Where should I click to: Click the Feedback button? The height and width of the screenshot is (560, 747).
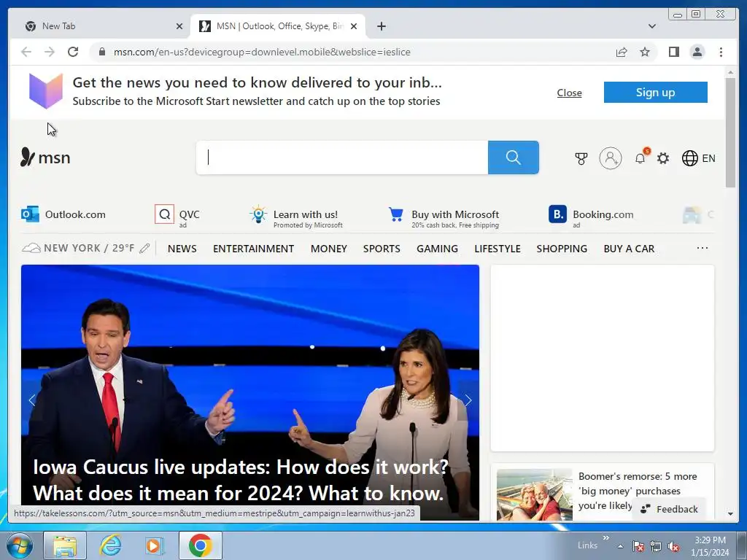tap(669, 509)
